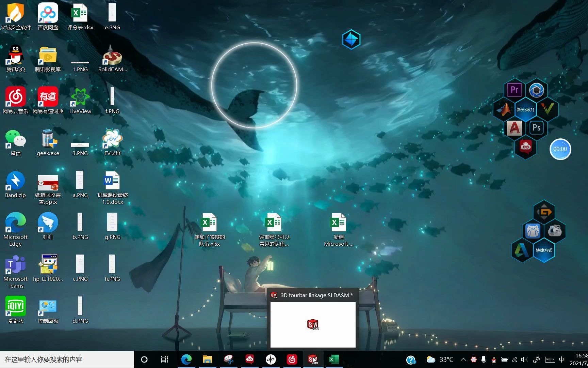Viewport: 588px width, 368px height.
Task: Open 百度网盘 desktop icon
Action: click(48, 16)
